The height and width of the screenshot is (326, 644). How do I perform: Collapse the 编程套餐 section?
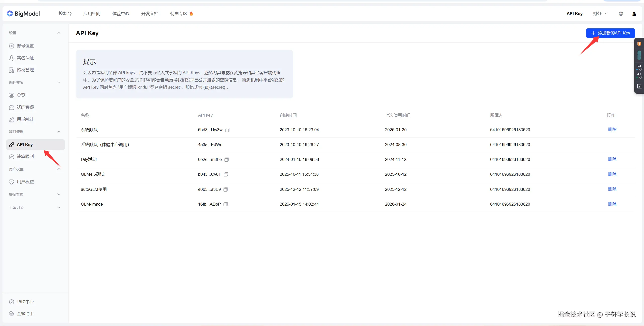tap(59, 82)
